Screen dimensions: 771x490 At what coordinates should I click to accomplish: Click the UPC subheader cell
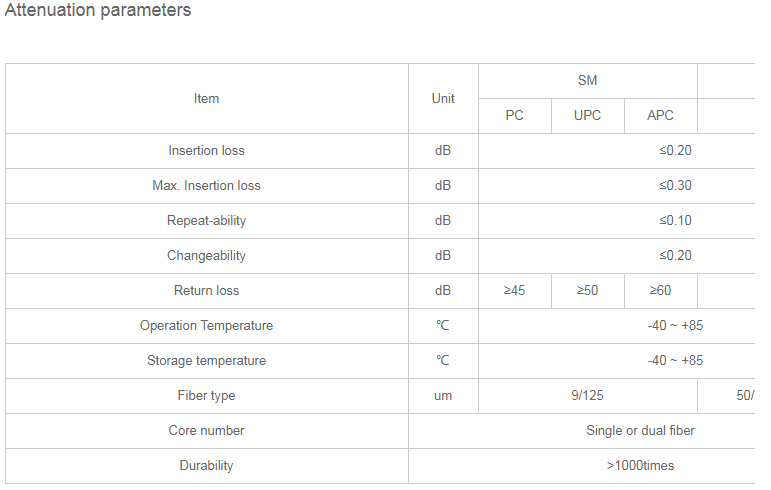tap(588, 115)
